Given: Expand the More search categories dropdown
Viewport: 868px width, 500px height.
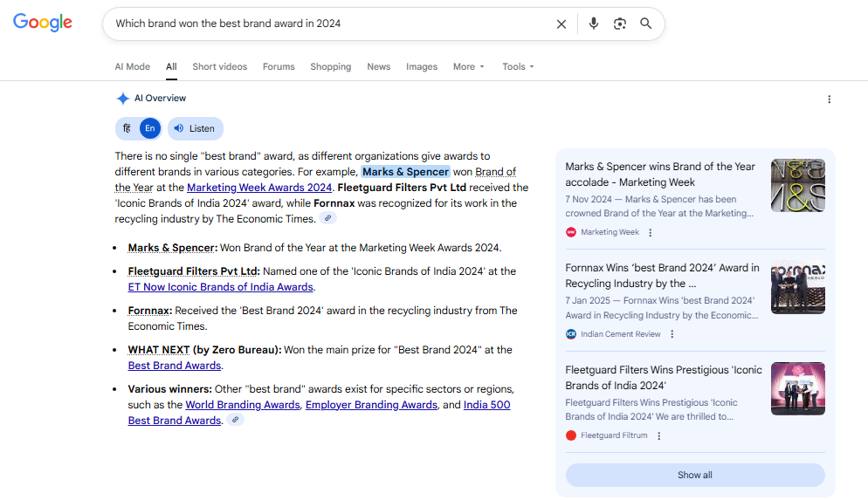Looking at the screenshot, I should (468, 67).
